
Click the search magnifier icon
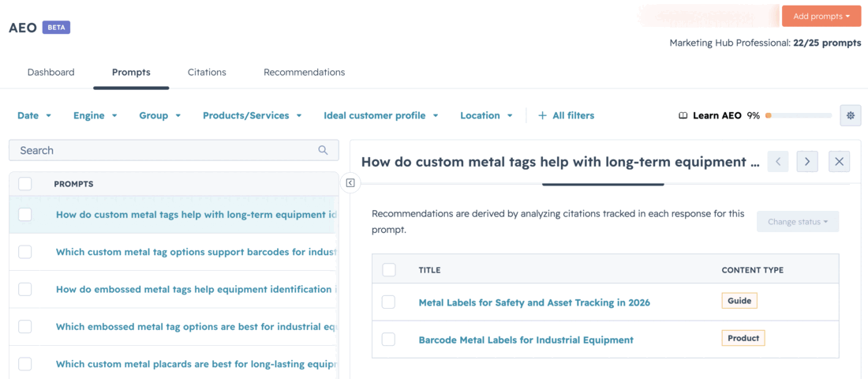(x=324, y=150)
